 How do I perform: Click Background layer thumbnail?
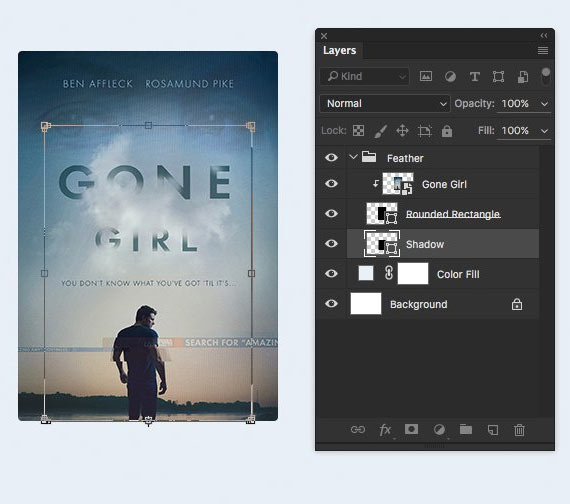tap(366, 304)
